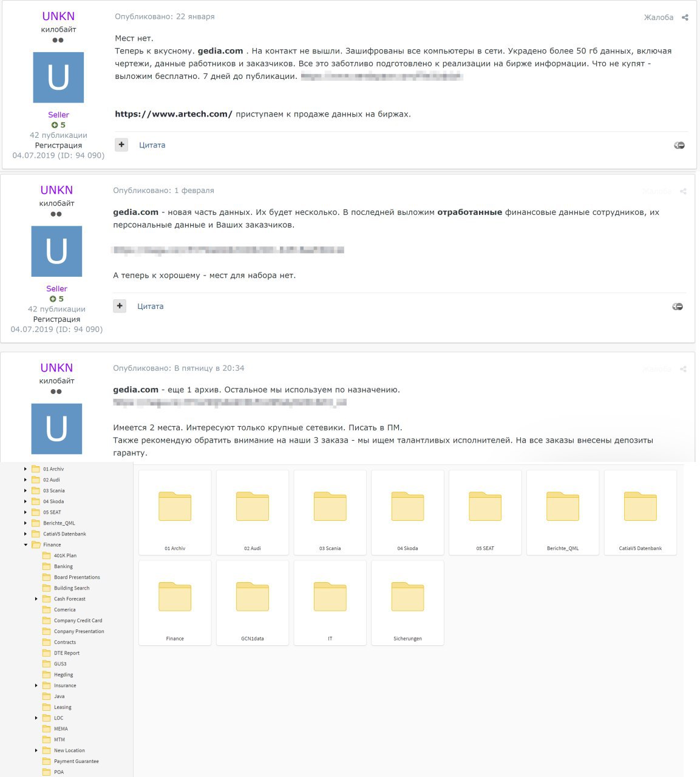Click Жалоба link on the 22 января post

pyautogui.click(x=659, y=18)
